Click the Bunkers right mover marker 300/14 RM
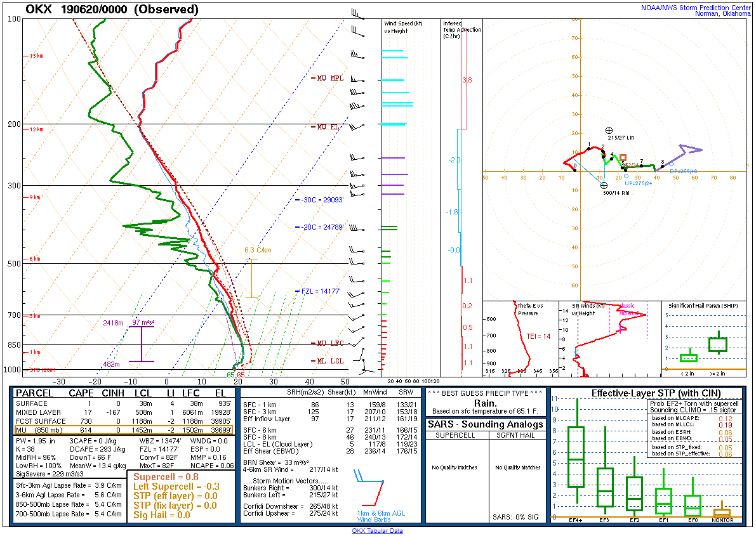 604,186
